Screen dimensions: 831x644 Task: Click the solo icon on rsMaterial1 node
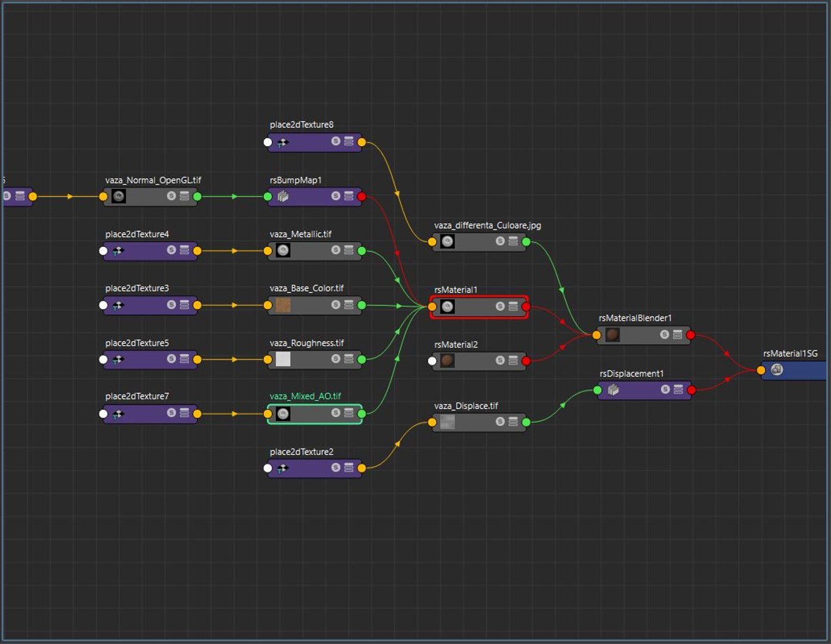(500, 306)
